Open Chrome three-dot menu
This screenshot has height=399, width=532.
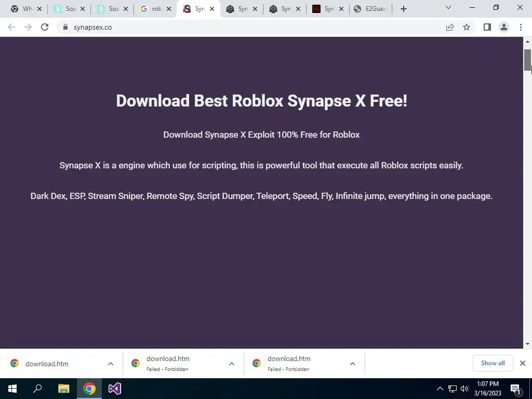(521, 27)
